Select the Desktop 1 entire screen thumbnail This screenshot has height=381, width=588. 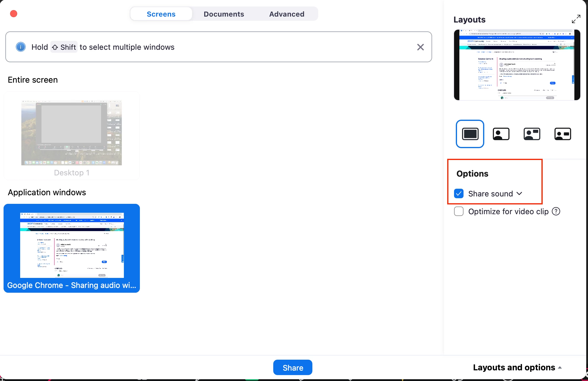(71, 133)
